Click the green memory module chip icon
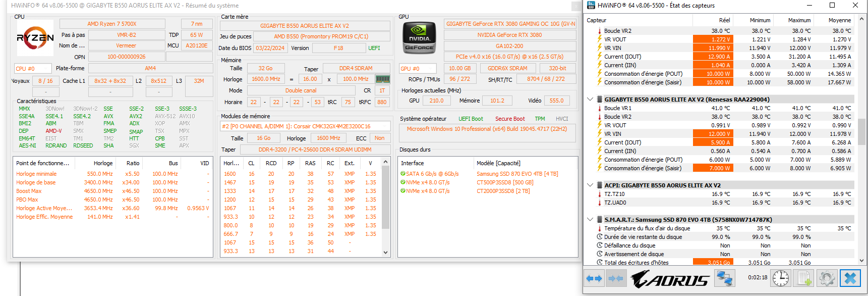The image size is (868, 296). [383, 79]
